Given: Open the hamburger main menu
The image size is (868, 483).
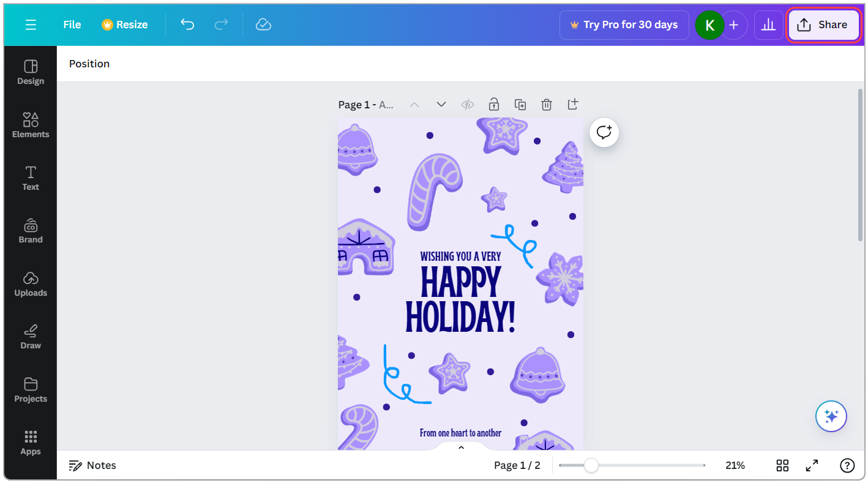Looking at the screenshot, I should tap(30, 24).
